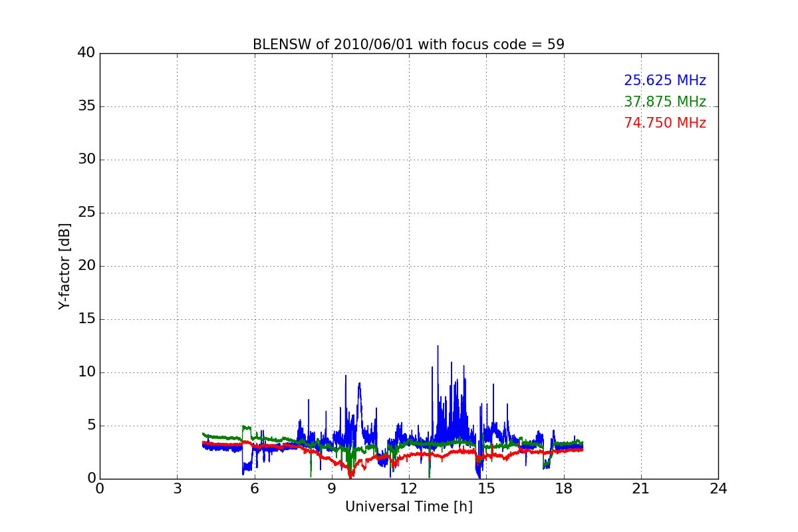The width and height of the screenshot is (798, 532).
Task: Click the x-axis tick label 21
Action: tap(641, 489)
